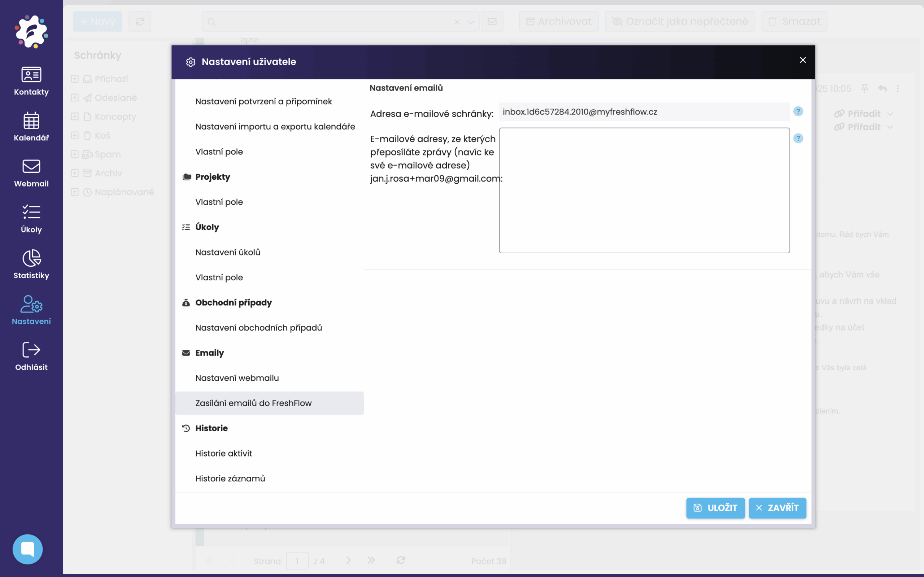This screenshot has height=577, width=924.
Task: Close the Nastavení uživatele dialog with X
Action: pos(803,60)
